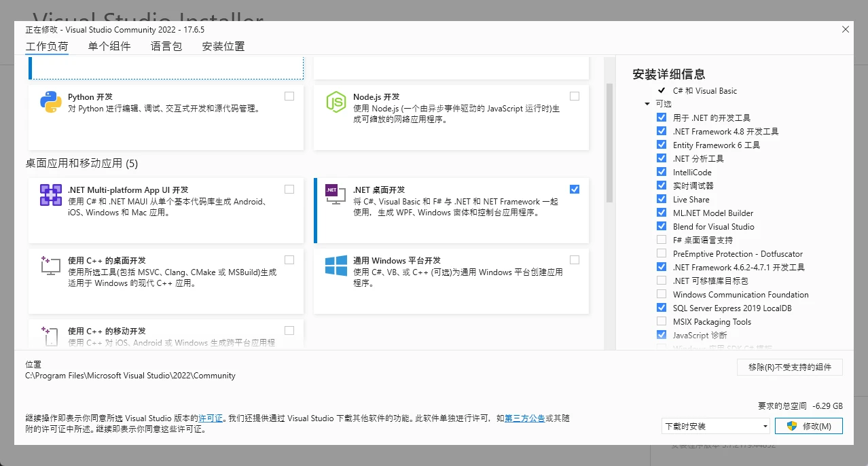Open the 安装位置 tab

(x=223, y=47)
